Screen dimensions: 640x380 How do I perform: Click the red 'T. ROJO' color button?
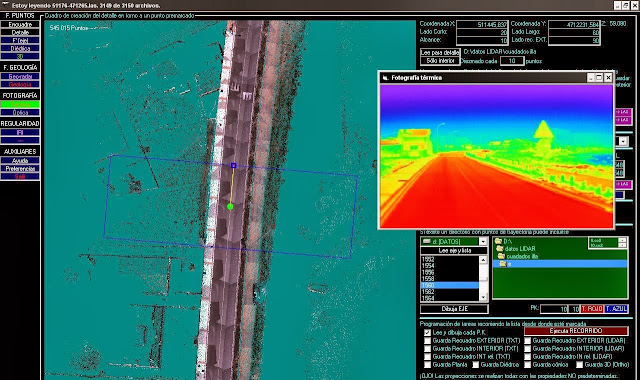(x=591, y=309)
